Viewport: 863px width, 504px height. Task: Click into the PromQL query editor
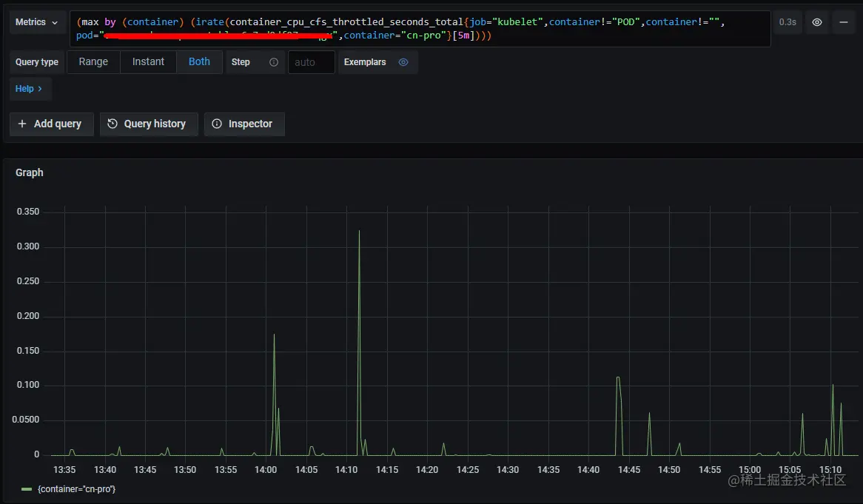click(x=420, y=29)
